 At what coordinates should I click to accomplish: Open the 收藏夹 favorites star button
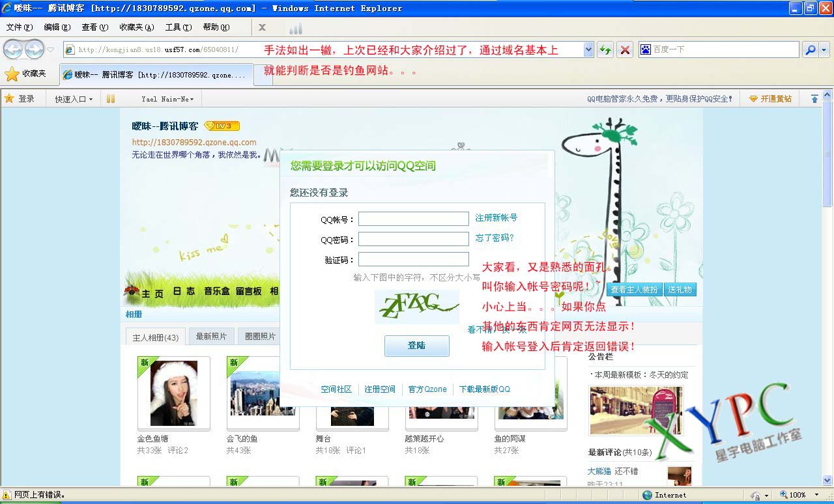coord(26,74)
